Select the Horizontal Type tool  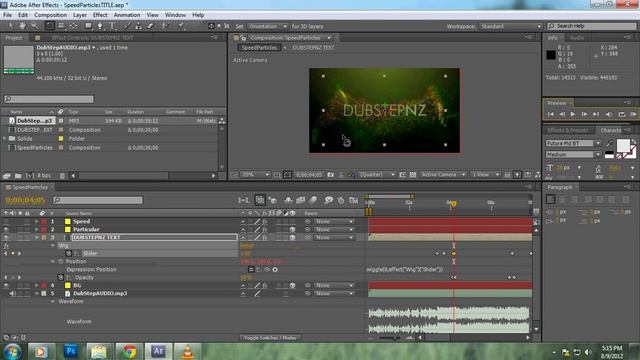112,26
